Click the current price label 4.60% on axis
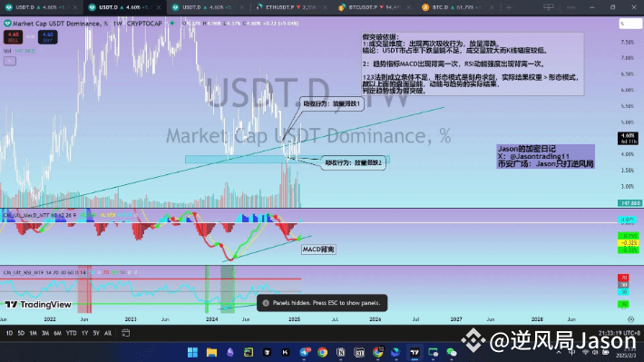This screenshot has width=644, height=362. [x=629, y=138]
